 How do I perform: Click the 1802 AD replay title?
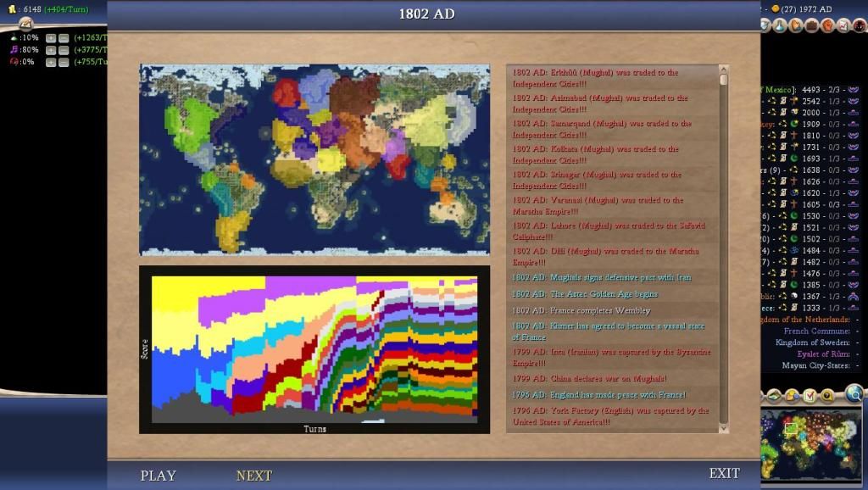pos(427,14)
